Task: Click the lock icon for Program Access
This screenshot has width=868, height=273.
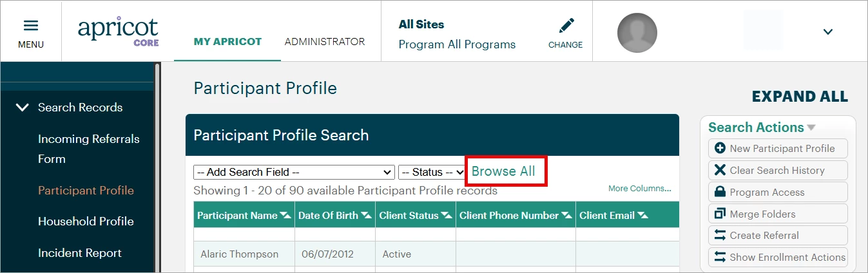Action: (720, 193)
